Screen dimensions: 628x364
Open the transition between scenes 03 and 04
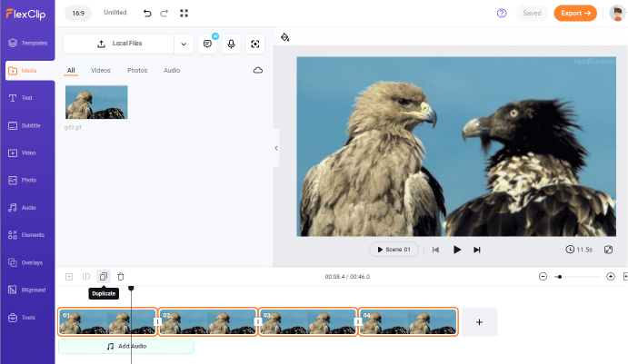358,321
